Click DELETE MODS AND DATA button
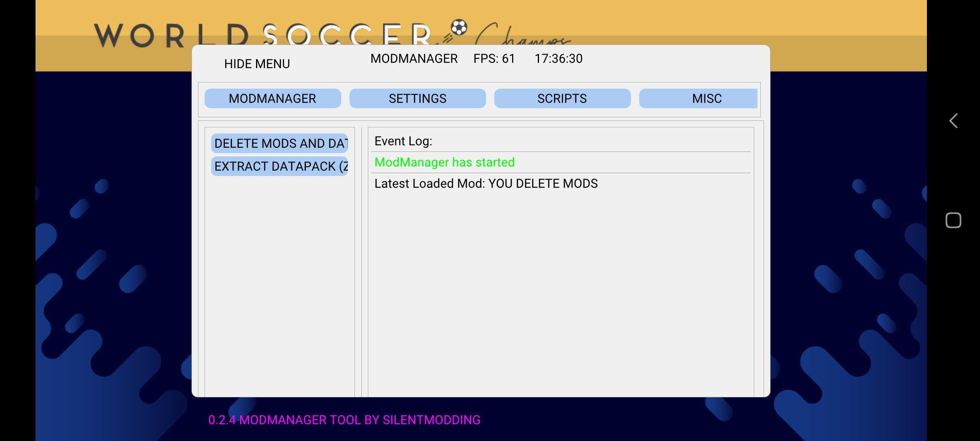 coord(280,143)
